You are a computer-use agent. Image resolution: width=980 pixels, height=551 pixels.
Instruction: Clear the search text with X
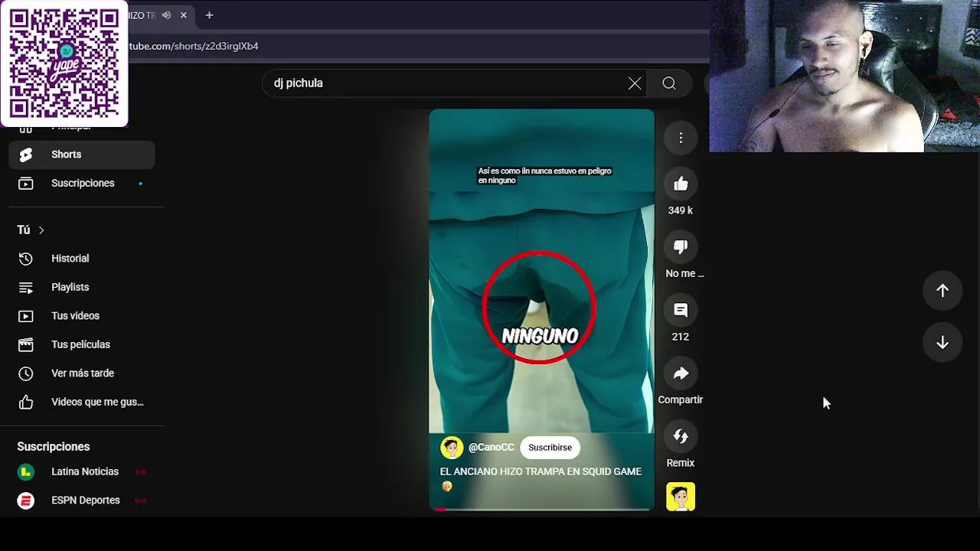635,83
